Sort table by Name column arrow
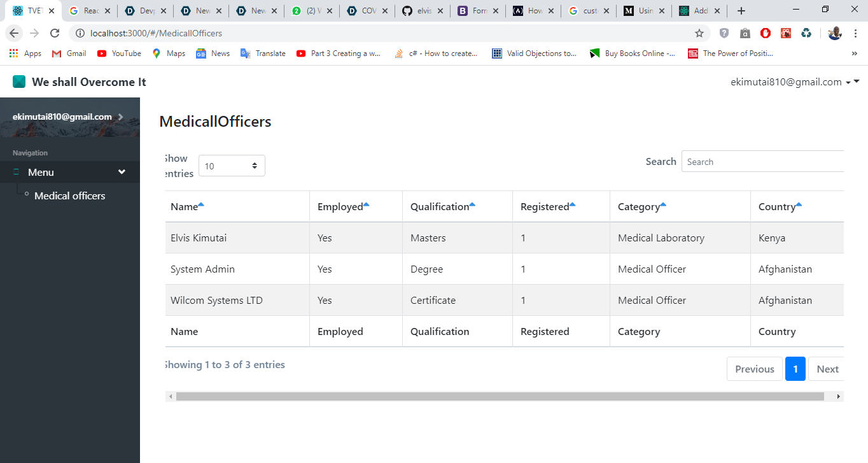The image size is (868, 463). coord(201,204)
